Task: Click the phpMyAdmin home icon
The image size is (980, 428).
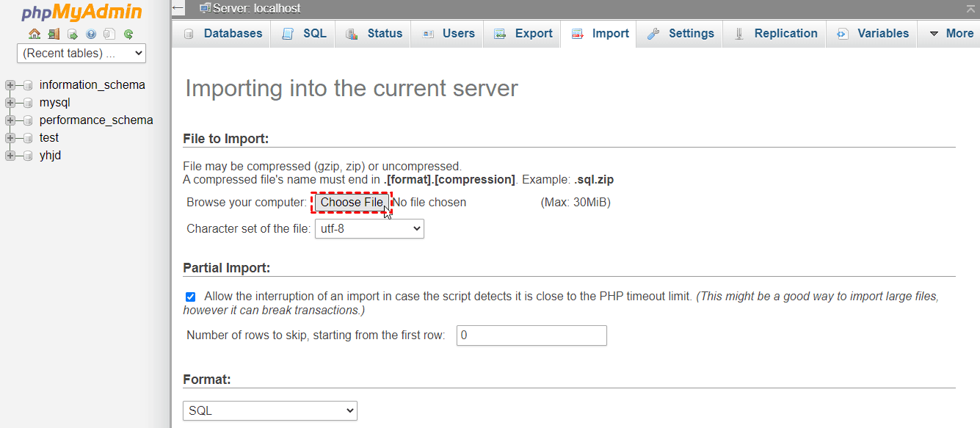Action: (x=34, y=34)
